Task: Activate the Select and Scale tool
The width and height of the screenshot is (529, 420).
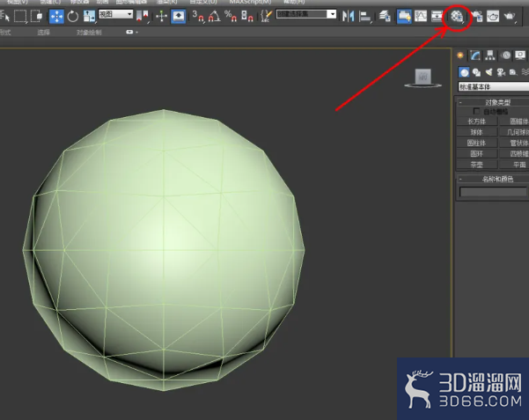Action: (x=89, y=16)
